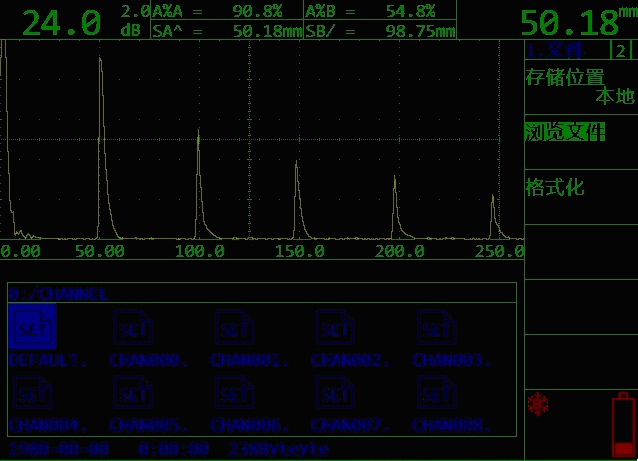Image resolution: width=638 pixels, height=461 pixels.
Task: Choose the CHAN003 channel file
Action: tap(436, 328)
